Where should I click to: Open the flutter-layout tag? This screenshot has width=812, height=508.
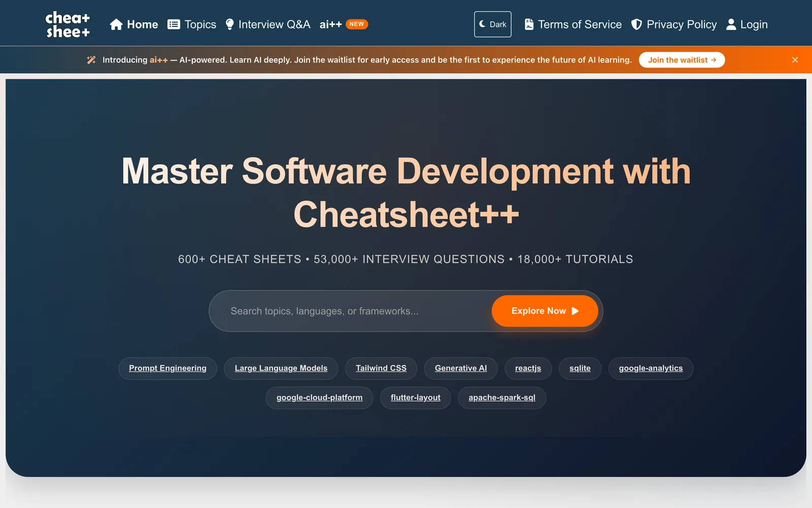416,398
